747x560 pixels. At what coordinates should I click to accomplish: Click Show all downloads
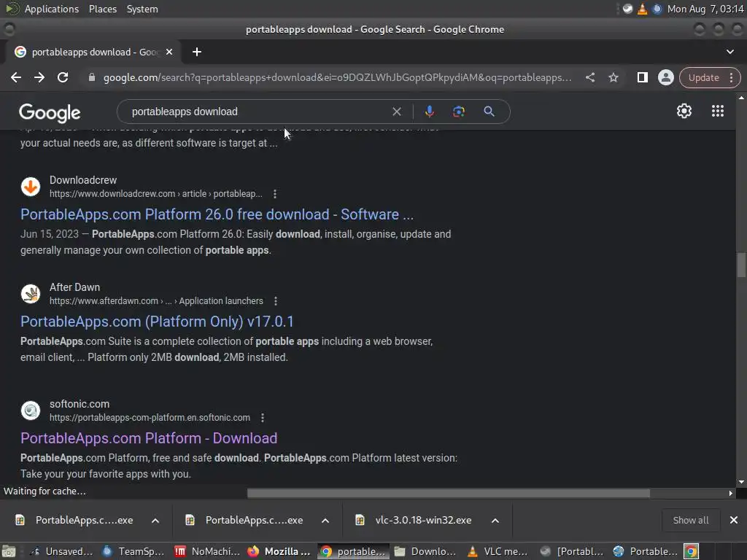pyautogui.click(x=690, y=521)
